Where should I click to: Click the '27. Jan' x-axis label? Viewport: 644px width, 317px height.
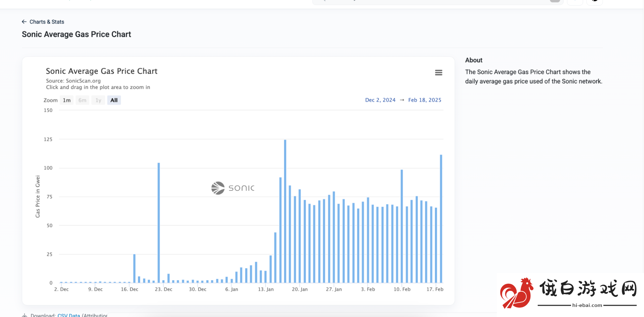click(x=334, y=289)
